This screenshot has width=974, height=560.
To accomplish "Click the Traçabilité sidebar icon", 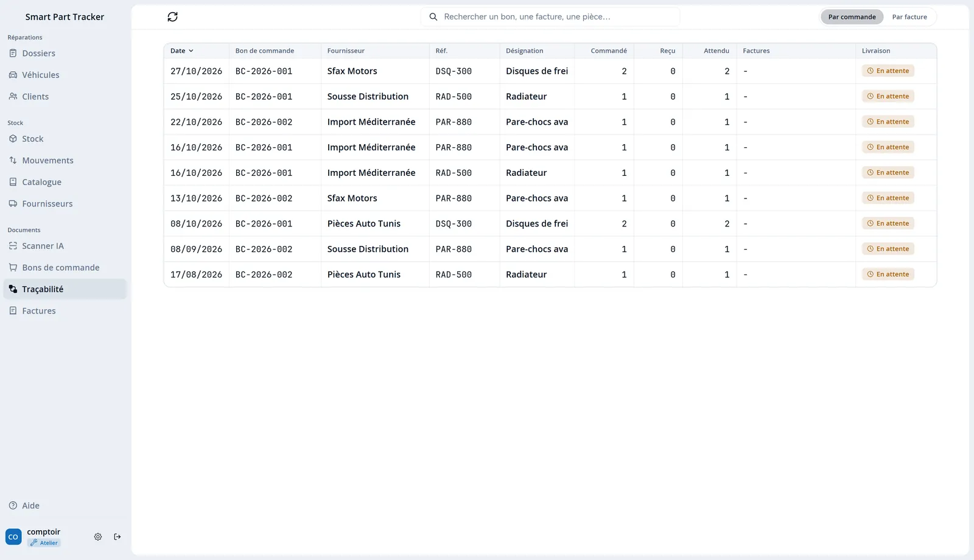I will pos(13,289).
